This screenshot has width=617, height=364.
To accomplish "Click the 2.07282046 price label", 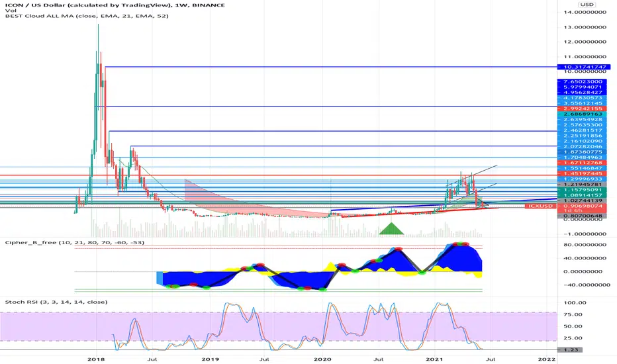I will coord(582,146).
